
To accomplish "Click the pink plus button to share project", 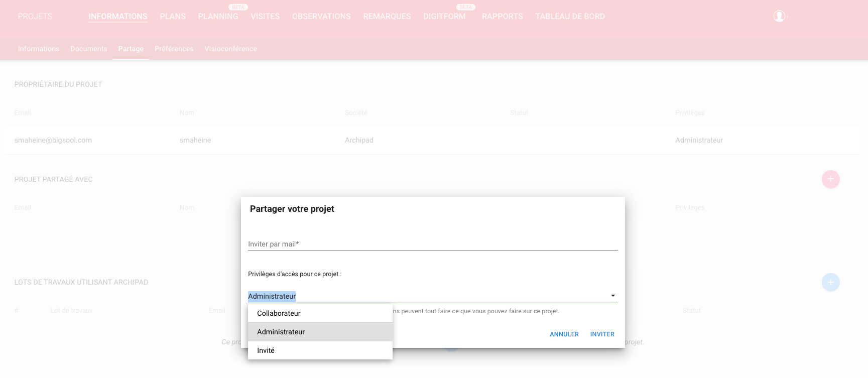I will [x=830, y=179].
